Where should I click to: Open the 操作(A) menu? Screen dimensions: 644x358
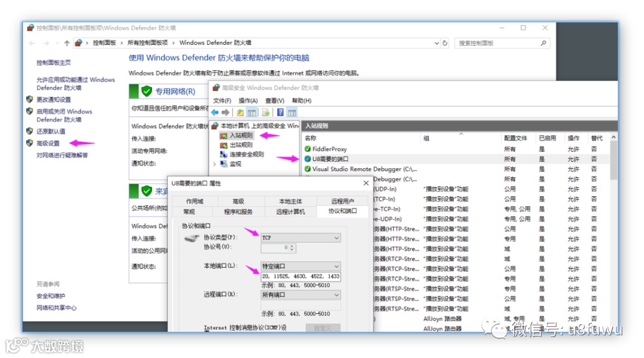click(x=248, y=101)
